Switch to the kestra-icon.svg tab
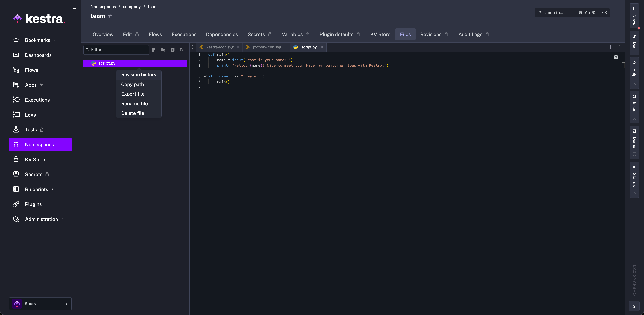Screen dimensions: 644x315 tap(220, 47)
